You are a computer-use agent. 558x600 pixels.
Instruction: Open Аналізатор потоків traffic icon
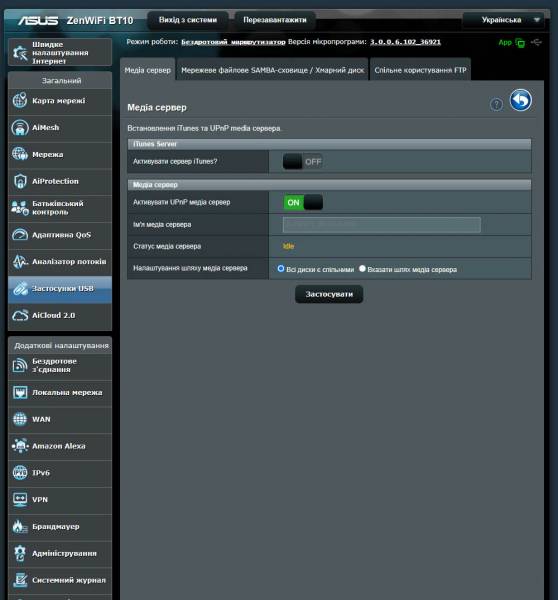click(x=20, y=261)
